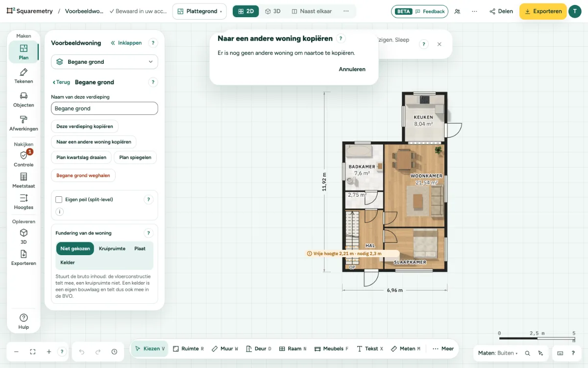Viewport: 588px width, 368px height.
Task: Redo the last action
Action: point(98,352)
